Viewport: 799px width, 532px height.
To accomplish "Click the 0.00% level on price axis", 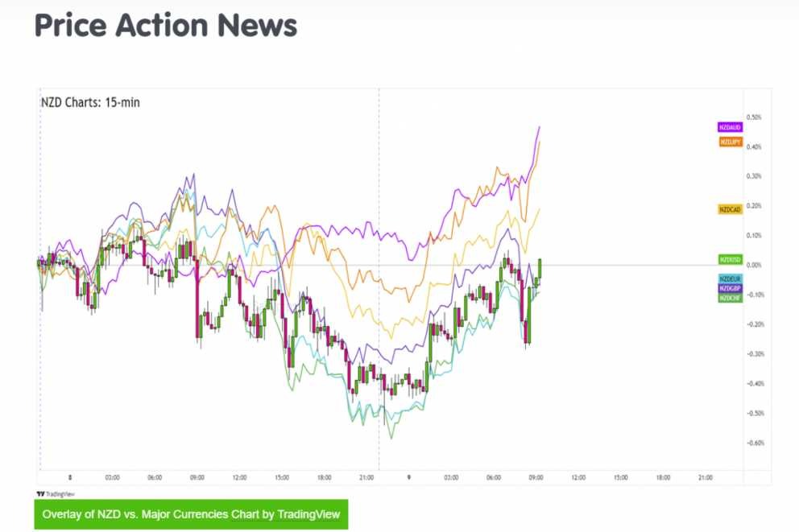I will [754, 265].
